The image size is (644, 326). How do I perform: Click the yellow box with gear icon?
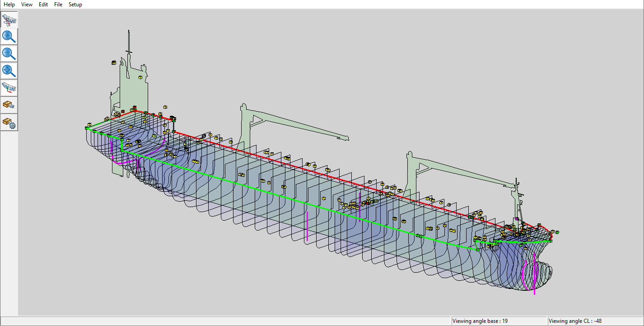(9, 122)
